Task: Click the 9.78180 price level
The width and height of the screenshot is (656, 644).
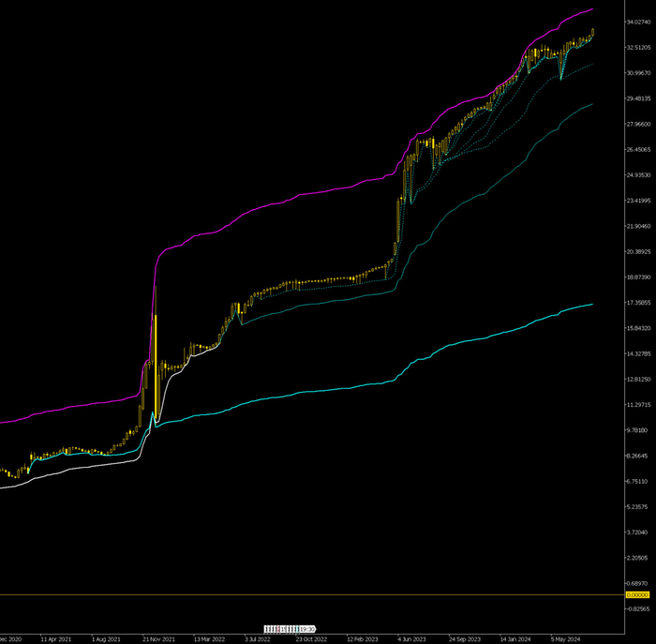Action: point(638,430)
